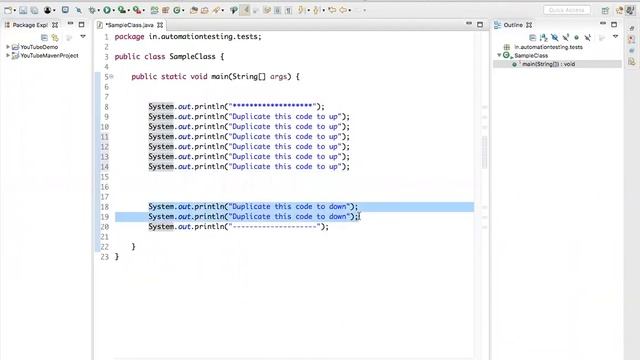Click the green Run button
The image size is (640, 360).
click(107, 10)
